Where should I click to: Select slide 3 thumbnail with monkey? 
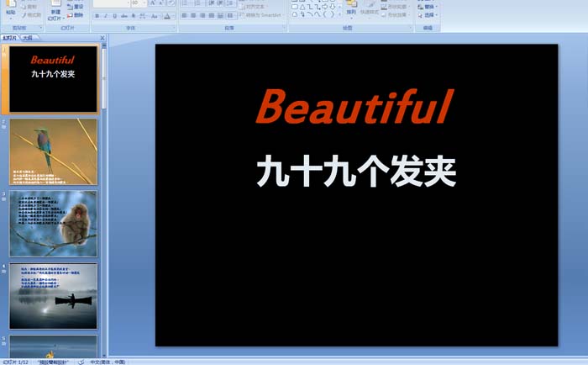(x=53, y=224)
